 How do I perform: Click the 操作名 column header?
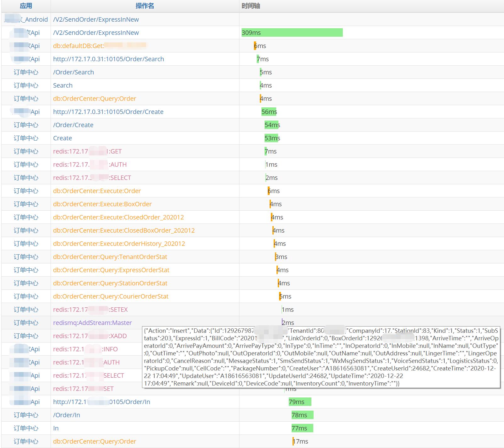(145, 6)
